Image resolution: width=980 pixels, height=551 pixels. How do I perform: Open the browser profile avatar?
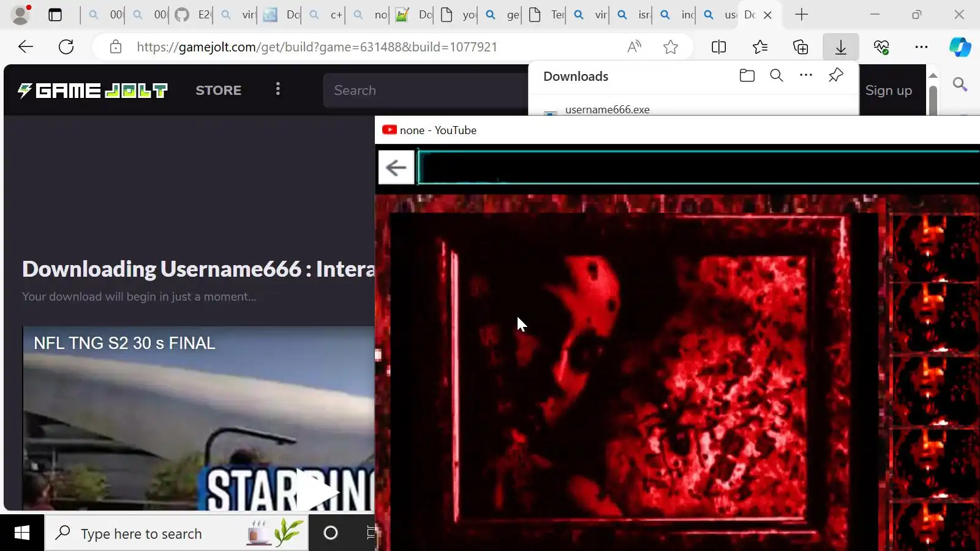pos(21,15)
